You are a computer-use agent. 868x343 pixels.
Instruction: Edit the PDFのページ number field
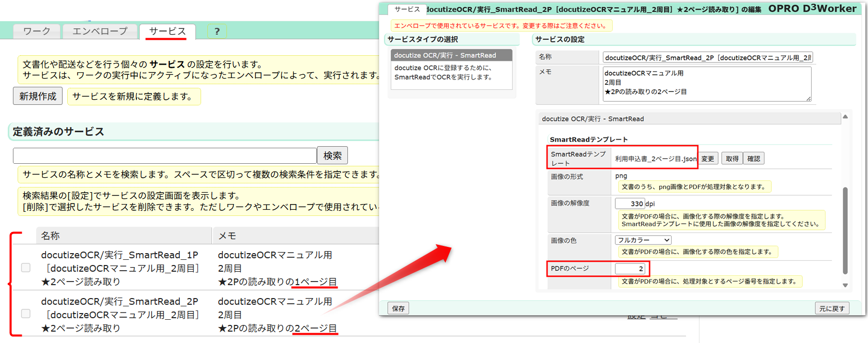[x=630, y=269]
